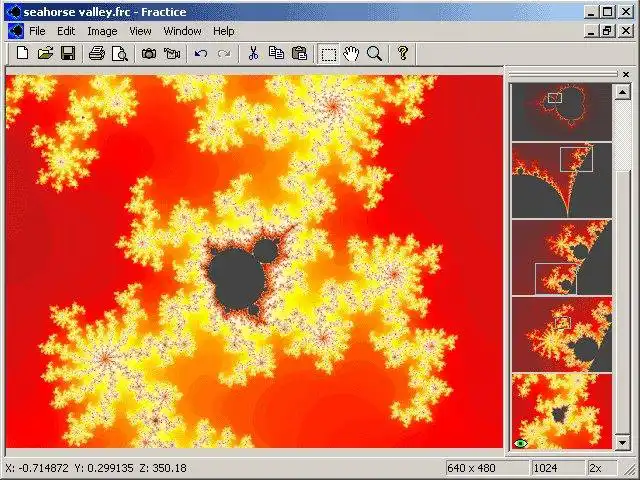640x480 pixels.
Task: Select the top Mandelbrot overview thumbnail
Action: [562, 112]
